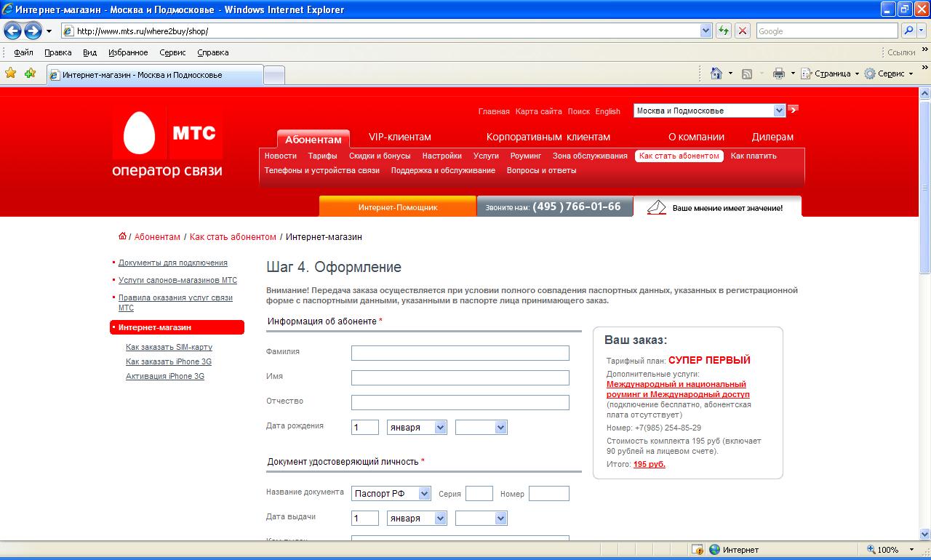Open the Паспорт РФ document type dropdown
The width and height of the screenshot is (931, 560).
click(x=425, y=494)
